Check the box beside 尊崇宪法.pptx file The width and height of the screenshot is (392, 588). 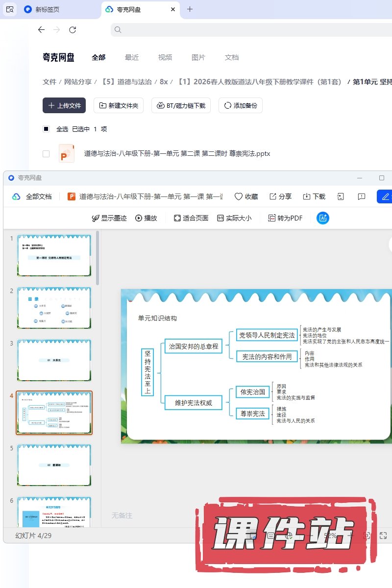tap(46, 153)
